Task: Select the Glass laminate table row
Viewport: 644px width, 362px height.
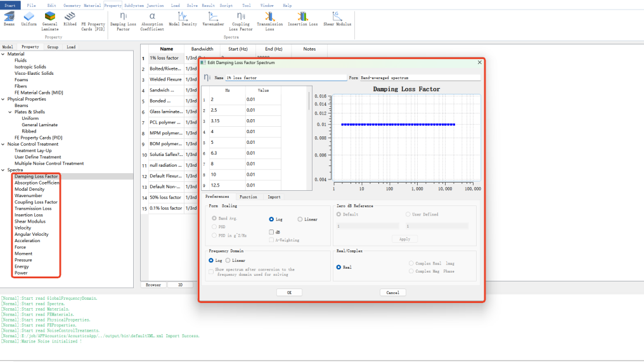Action: point(166,112)
